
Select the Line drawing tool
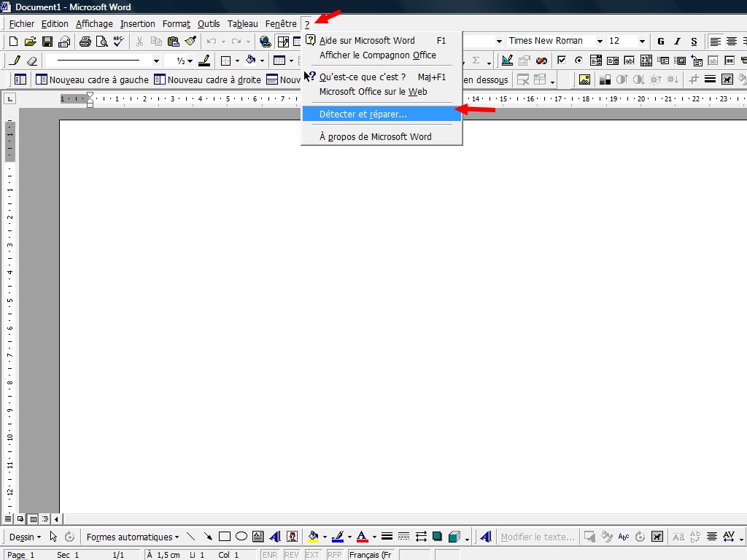[x=190, y=537]
